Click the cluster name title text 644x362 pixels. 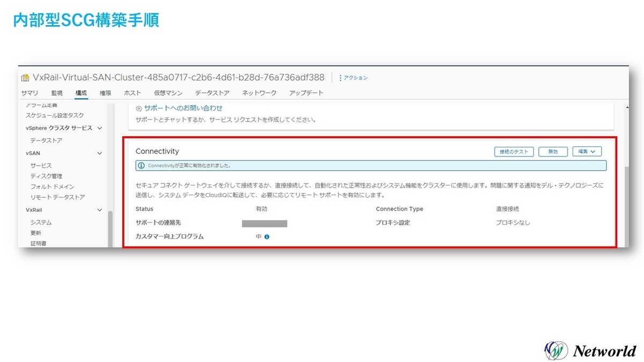179,78
